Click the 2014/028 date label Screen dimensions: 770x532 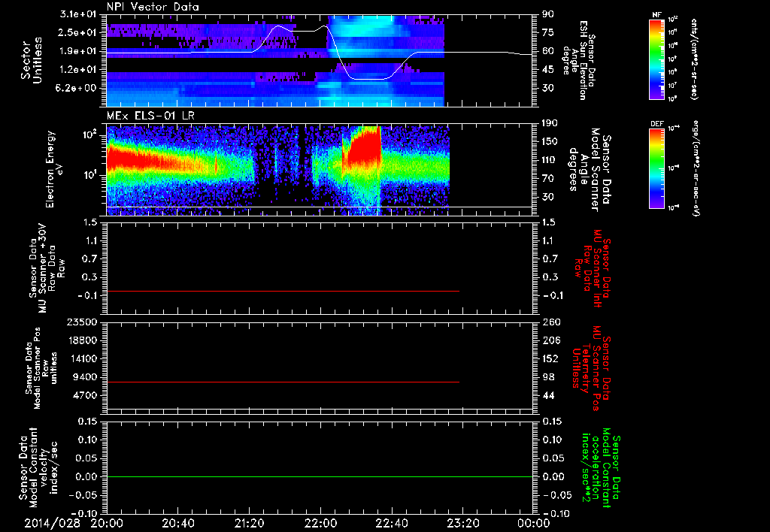pos(53,524)
